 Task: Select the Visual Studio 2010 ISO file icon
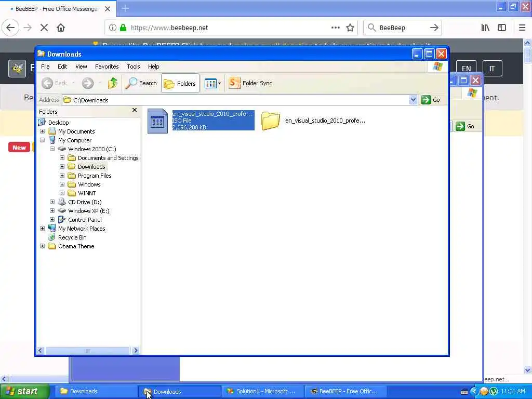coord(157,121)
